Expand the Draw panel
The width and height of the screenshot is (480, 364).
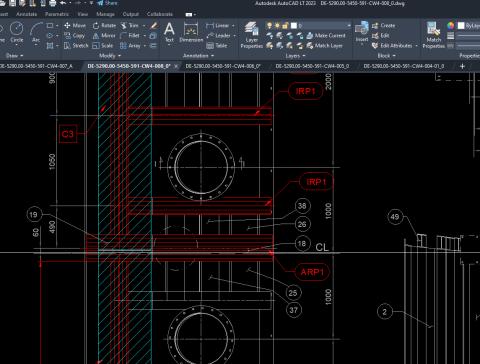tap(15, 56)
